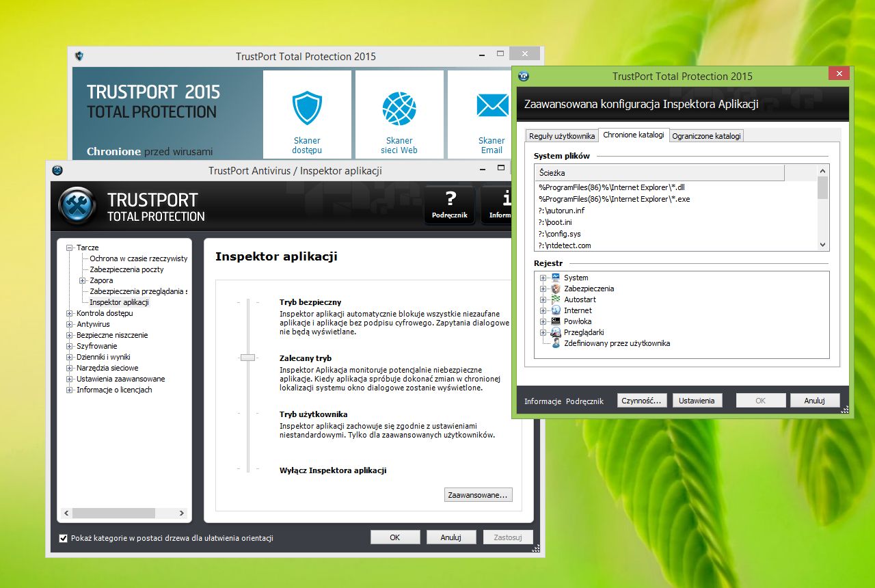Image resolution: width=875 pixels, height=588 pixels.
Task: Click Anuluj in Inspektor aplikacji window
Action: [x=451, y=537]
